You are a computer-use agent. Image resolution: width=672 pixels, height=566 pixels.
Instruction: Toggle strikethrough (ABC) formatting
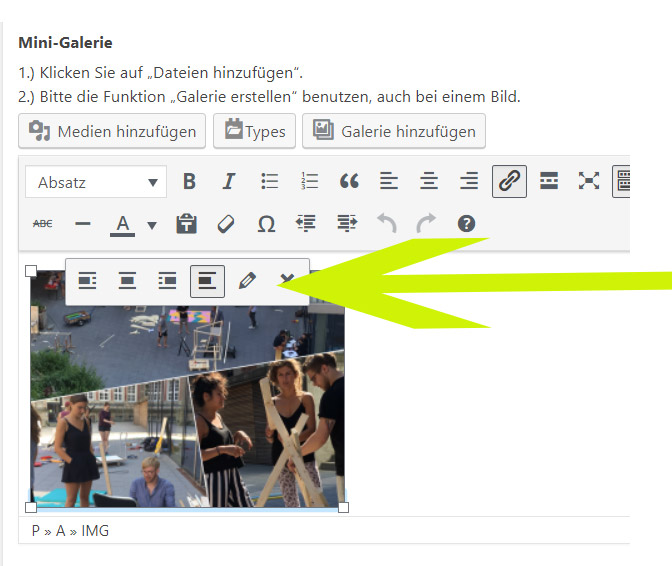point(43,224)
